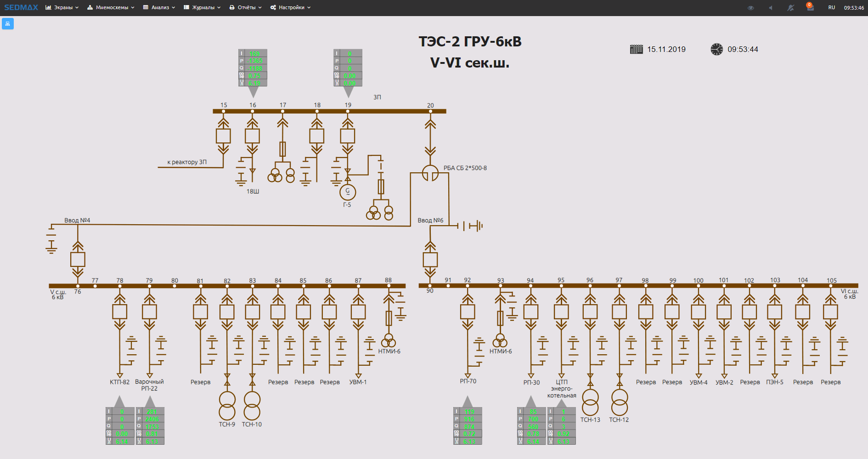868x459 pixels.
Task: Click the Ввод №4 circuit breaker
Action: click(78, 260)
